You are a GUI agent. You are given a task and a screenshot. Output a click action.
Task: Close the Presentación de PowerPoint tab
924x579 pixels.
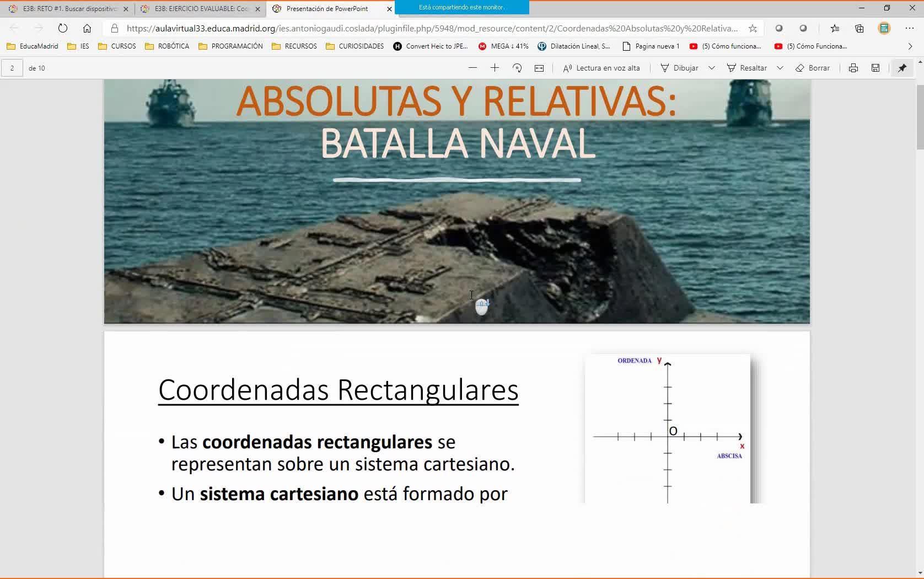pyautogui.click(x=389, y=9)
